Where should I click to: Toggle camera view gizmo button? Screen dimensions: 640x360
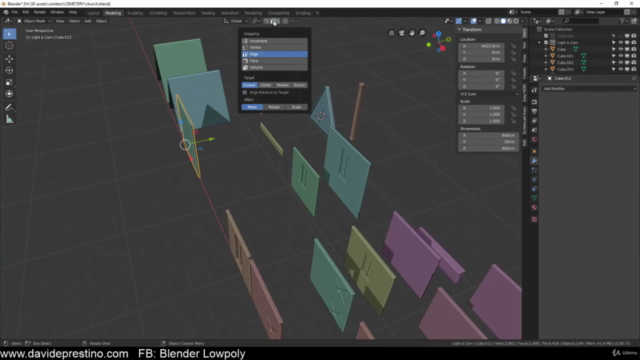point(402,33)
